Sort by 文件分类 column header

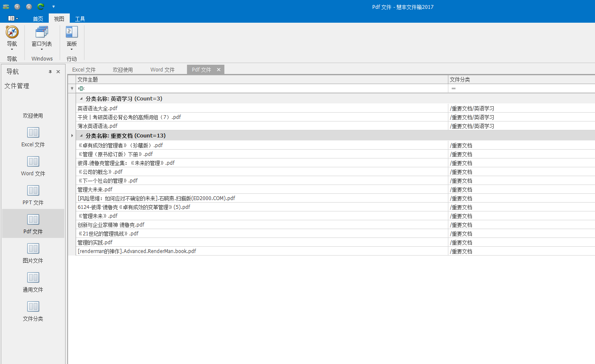pyautogui.click(x=521, y=79)
